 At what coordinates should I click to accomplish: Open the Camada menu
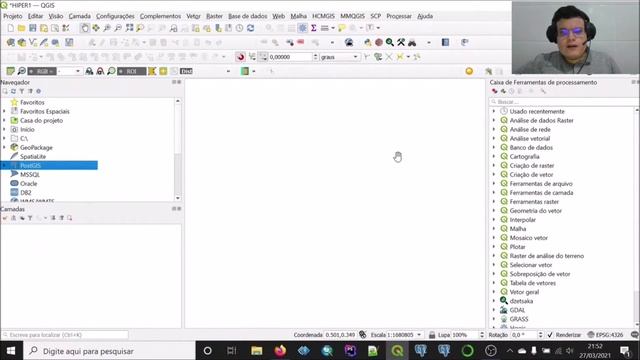(80, 16)
